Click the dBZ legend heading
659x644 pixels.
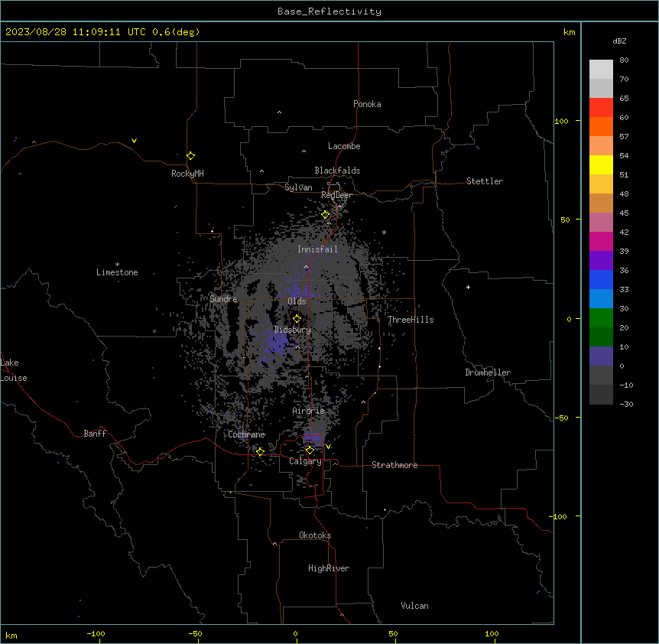click(x=619, y=41)
